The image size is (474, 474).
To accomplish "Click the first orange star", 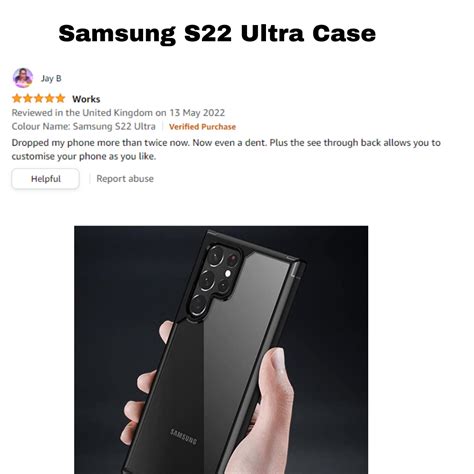I will pyautogui.click(x=17, y=98).
